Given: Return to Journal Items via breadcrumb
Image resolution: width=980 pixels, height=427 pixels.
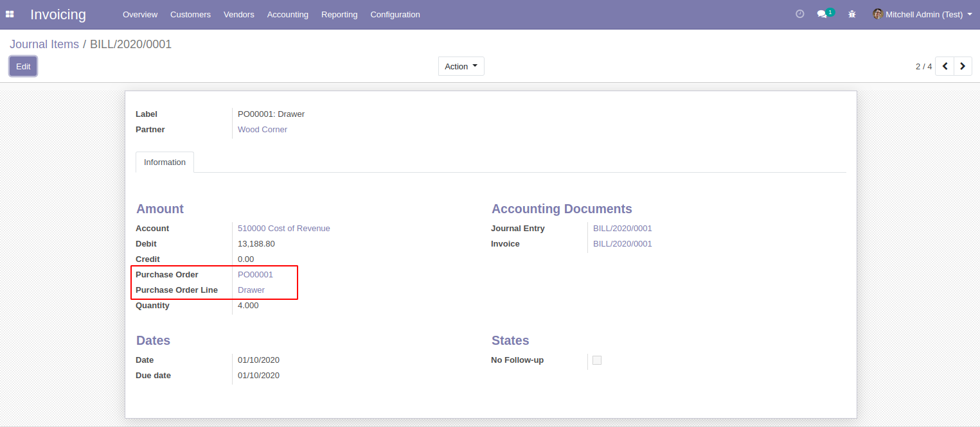Looking at the screenshot, I should point(44,44).
